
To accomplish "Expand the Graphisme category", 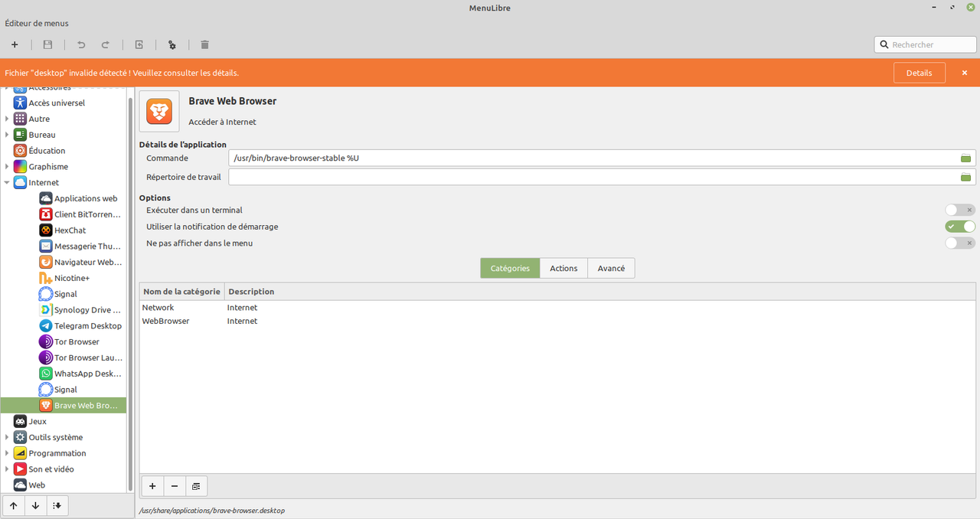I will (x=7, y=167).
